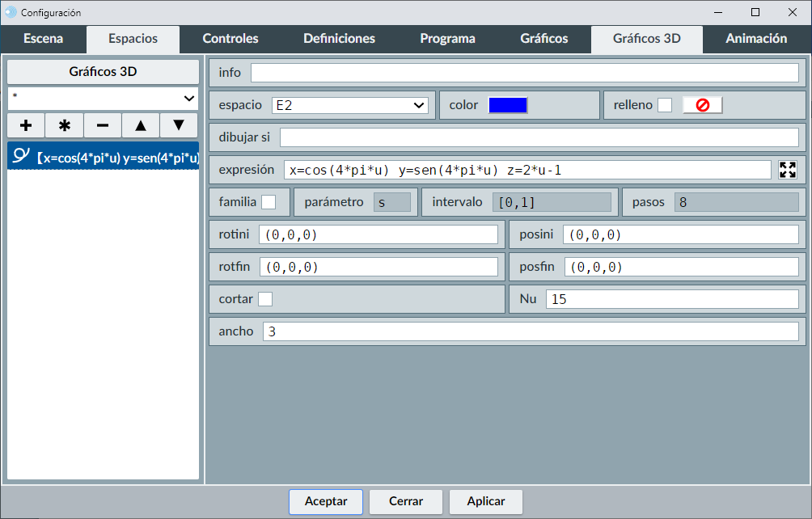Select the curve item in the graphics list
Viewport: 812px width, 519px height.
click(x=103, y=158)
